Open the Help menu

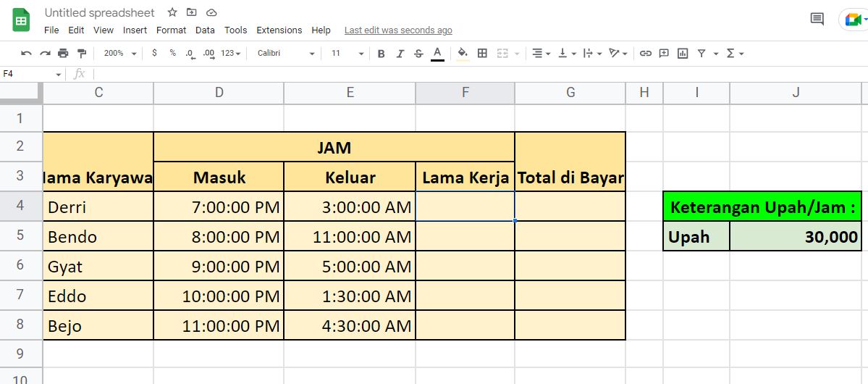(x=321, y=30)
